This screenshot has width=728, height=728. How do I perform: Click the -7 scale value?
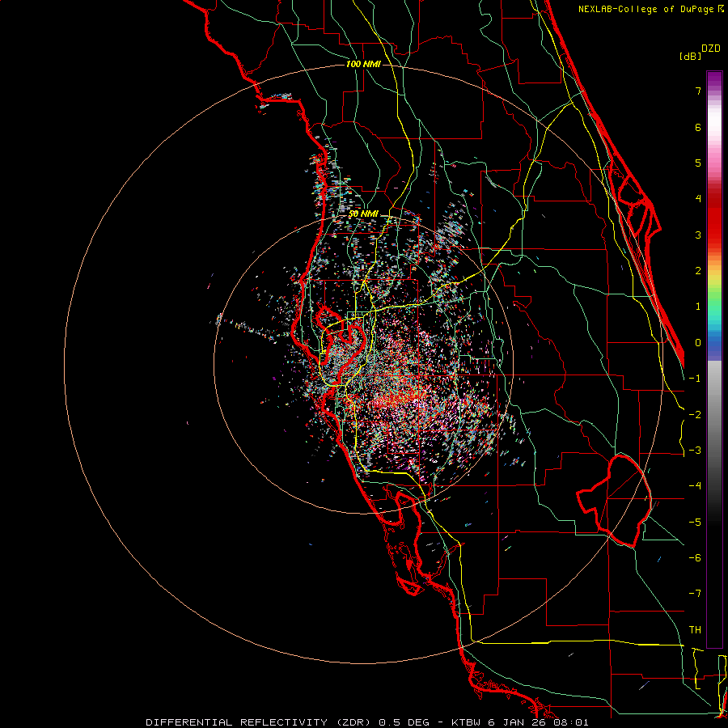click(x=695, y=594)
